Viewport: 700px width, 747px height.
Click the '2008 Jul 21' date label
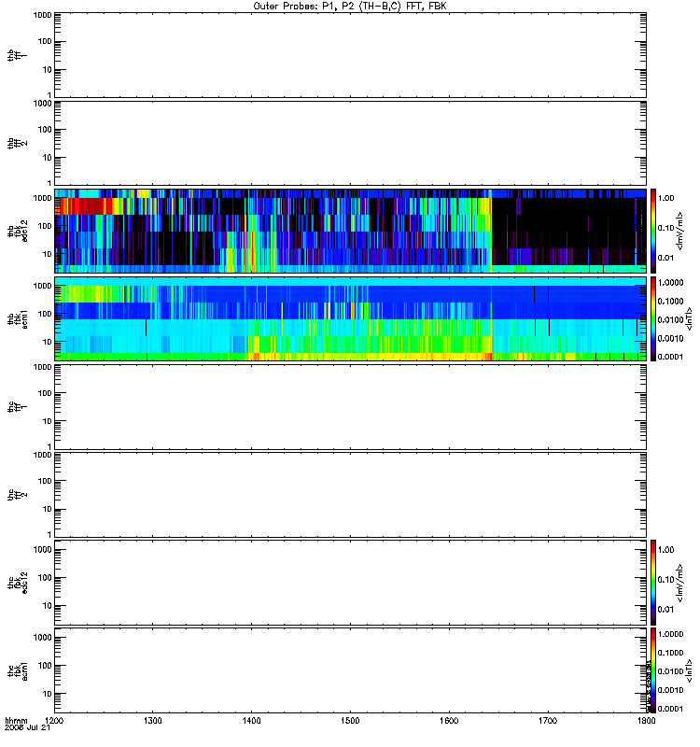pyautogui.click(x=27, y=728)
